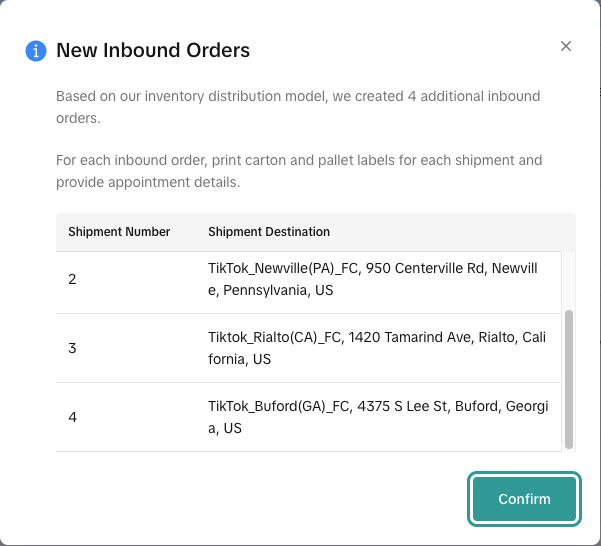Close the New Inbound Orders dialog
601x546 pixels.
click(x=566, y=46)
